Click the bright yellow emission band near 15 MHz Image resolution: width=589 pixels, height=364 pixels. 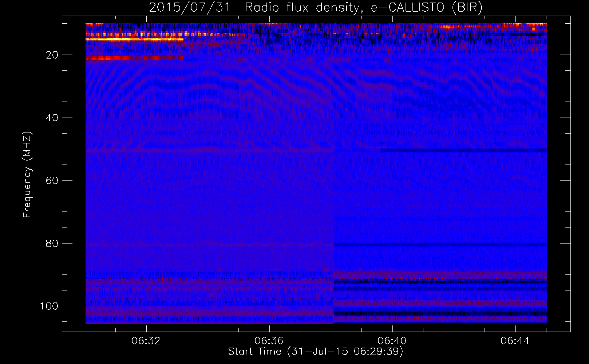134,39
